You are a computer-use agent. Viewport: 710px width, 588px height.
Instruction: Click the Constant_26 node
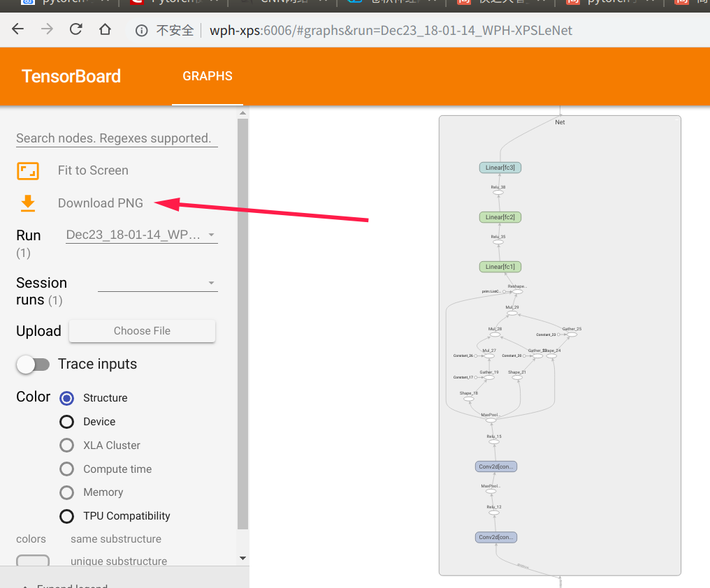475,355
